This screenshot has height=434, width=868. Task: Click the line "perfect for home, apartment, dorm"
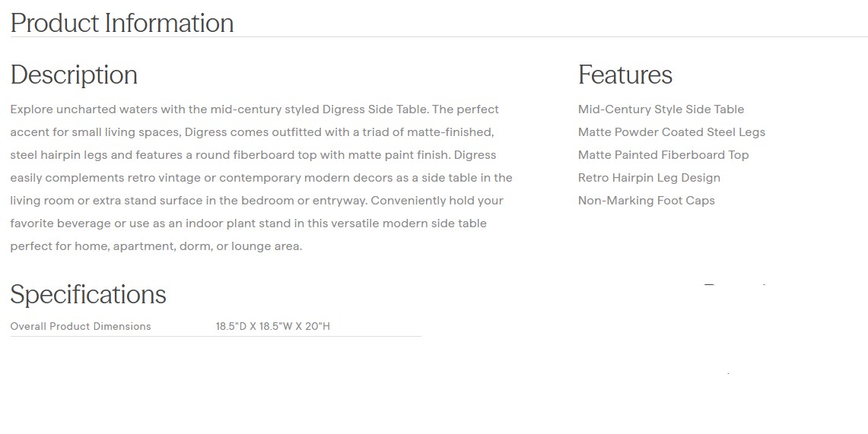tap(156, 246)
